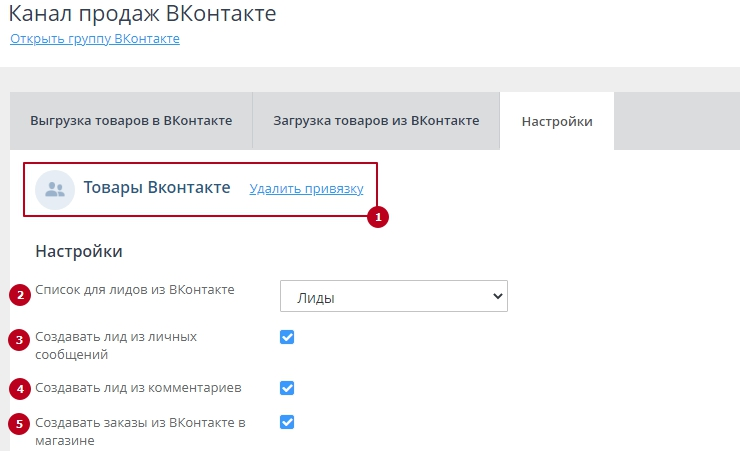The height and width of the screenshot is (451, 740).
Task: Click red marker number 5
Action: [x=19, y=425]
